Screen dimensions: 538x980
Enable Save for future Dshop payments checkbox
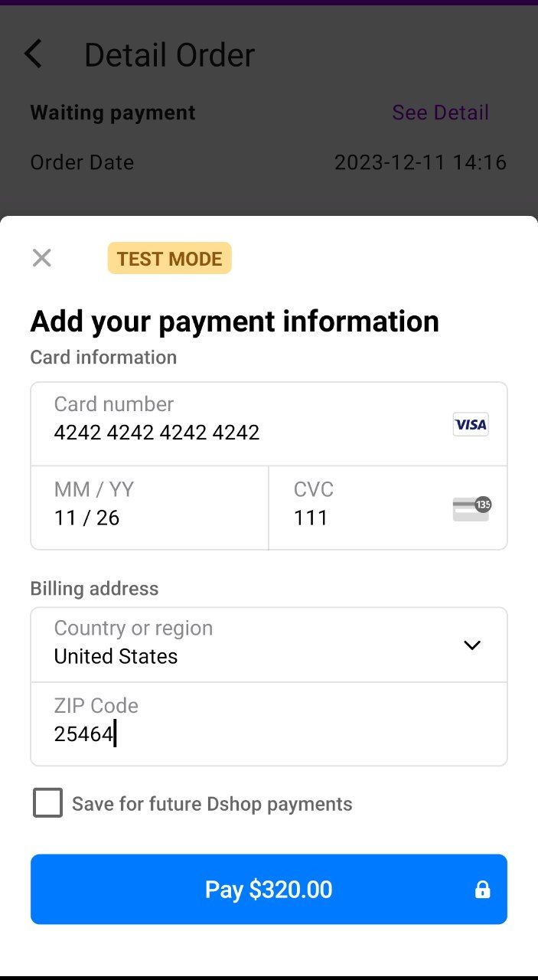(x=47, y=803)
